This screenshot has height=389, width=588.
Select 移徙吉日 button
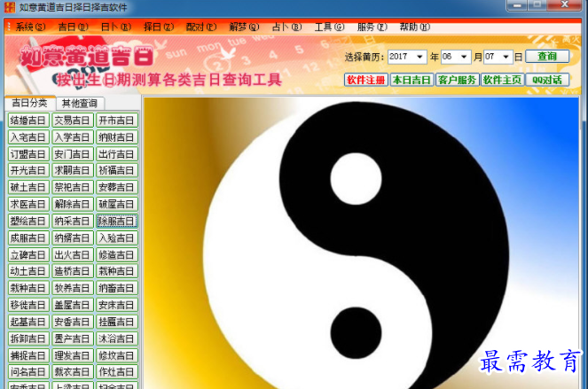click(28, 305)
